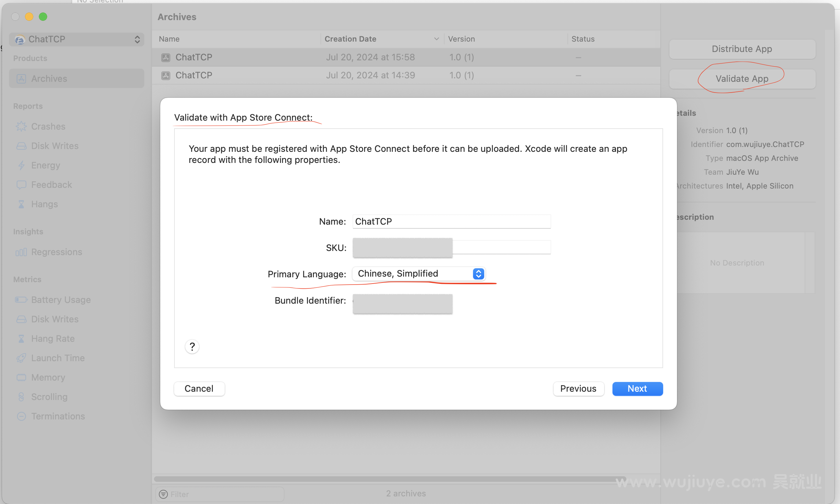Go back with the Previous button
Image resolution: width=840 pixels, height=504 pixels.
tap(578, 389)
